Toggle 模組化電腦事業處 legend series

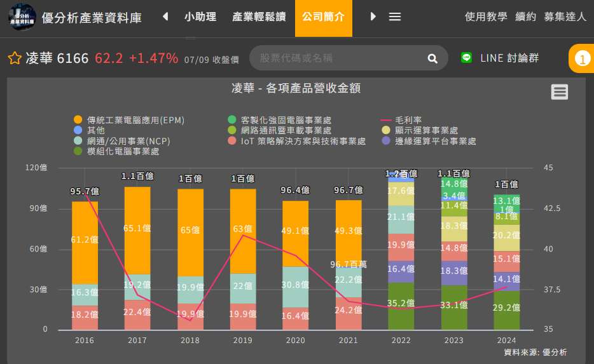point(116,151)
